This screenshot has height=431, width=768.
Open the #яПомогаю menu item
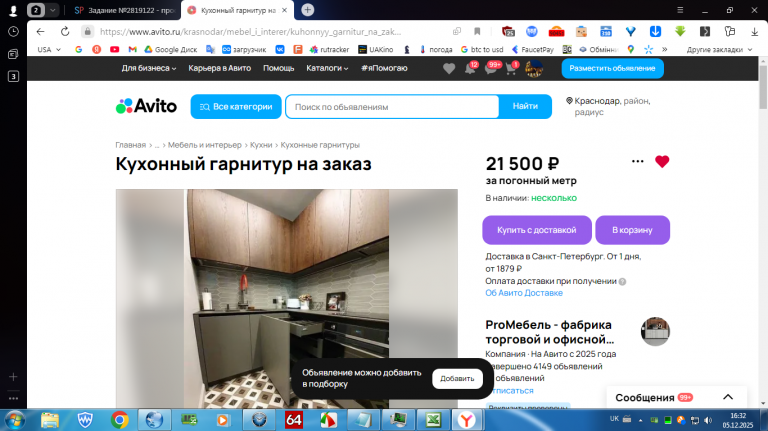(x=384, y=69)
